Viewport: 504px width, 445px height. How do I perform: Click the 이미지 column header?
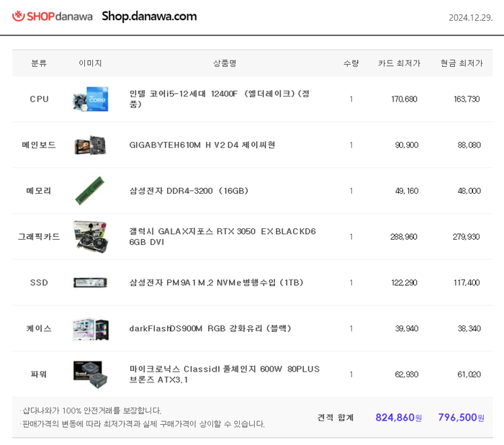90,63
